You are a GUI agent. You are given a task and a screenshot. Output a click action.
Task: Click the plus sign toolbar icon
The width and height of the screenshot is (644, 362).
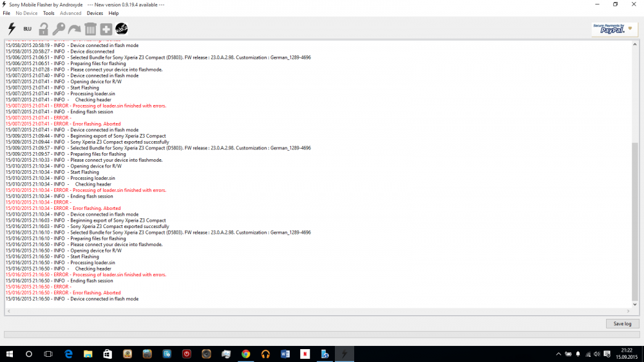click(x=106, y=29)
